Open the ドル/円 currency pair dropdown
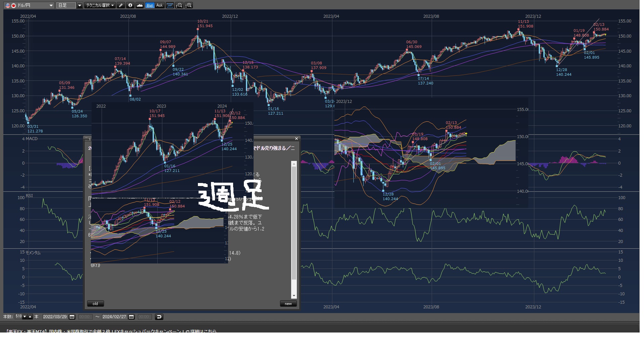This screenshot has width=644, height=362. [x=51, y=5]
